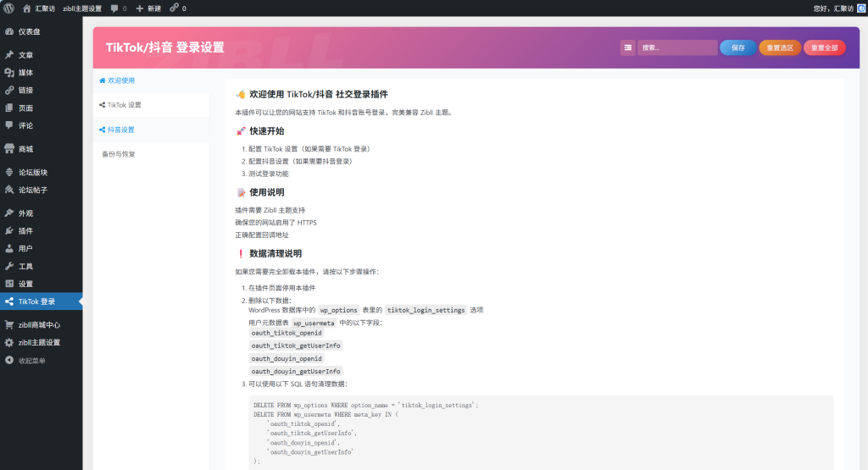Click the 商城 store icon
Screen dimensions: 868x470
(9, 149)
